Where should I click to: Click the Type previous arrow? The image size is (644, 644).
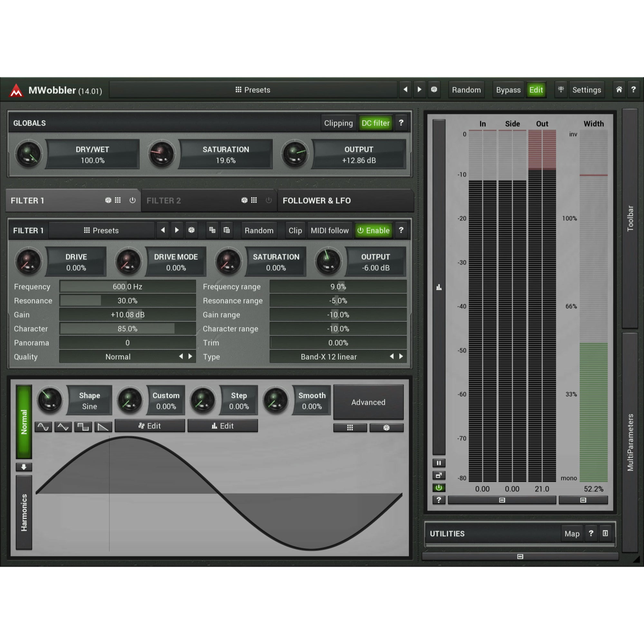[x=392, y=356]
